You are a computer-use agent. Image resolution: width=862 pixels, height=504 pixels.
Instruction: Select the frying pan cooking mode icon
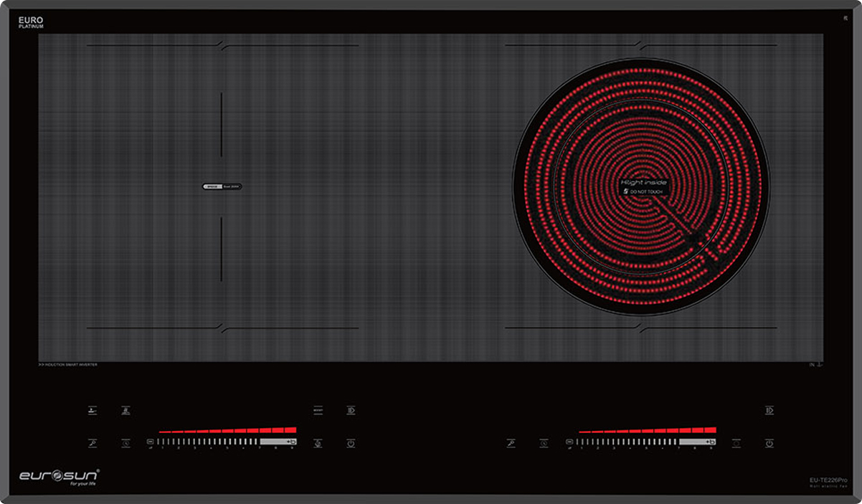click(x=93, y=411)
